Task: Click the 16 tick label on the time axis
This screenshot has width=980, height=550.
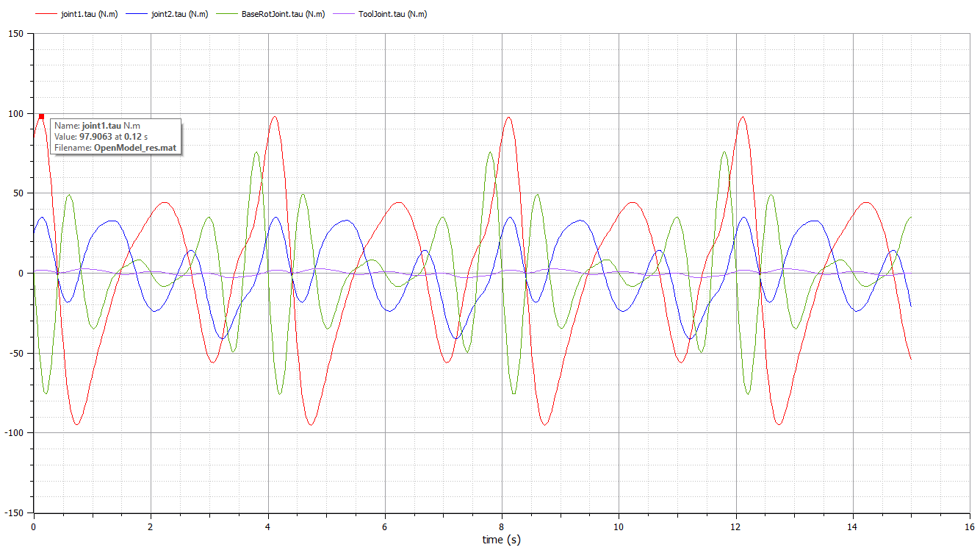Action: point(970,526)
